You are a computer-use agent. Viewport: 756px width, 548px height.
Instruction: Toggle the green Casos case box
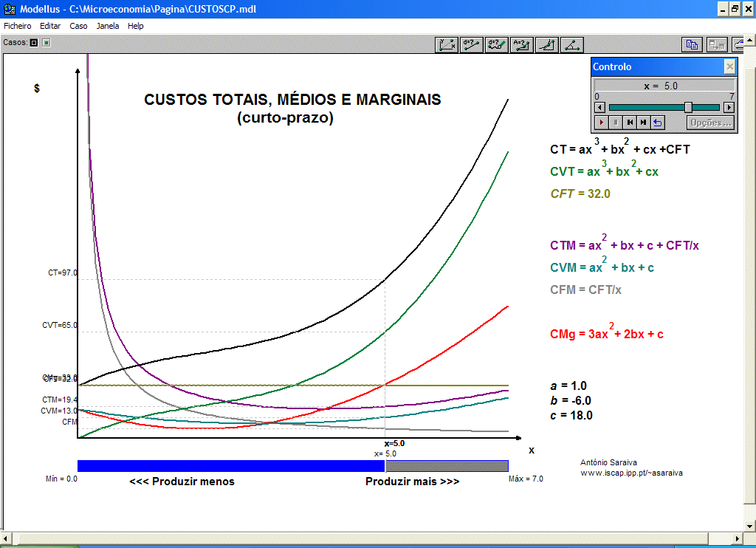[x=46, y=43]
